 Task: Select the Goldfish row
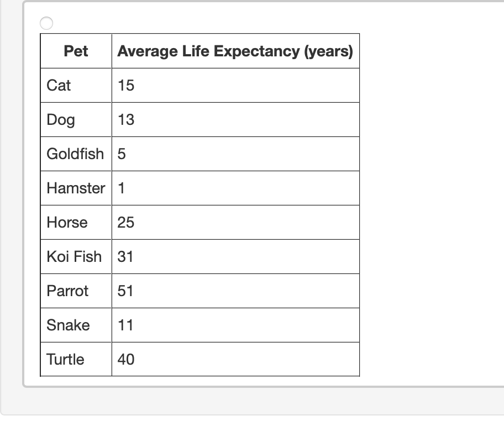pos(75,154)
